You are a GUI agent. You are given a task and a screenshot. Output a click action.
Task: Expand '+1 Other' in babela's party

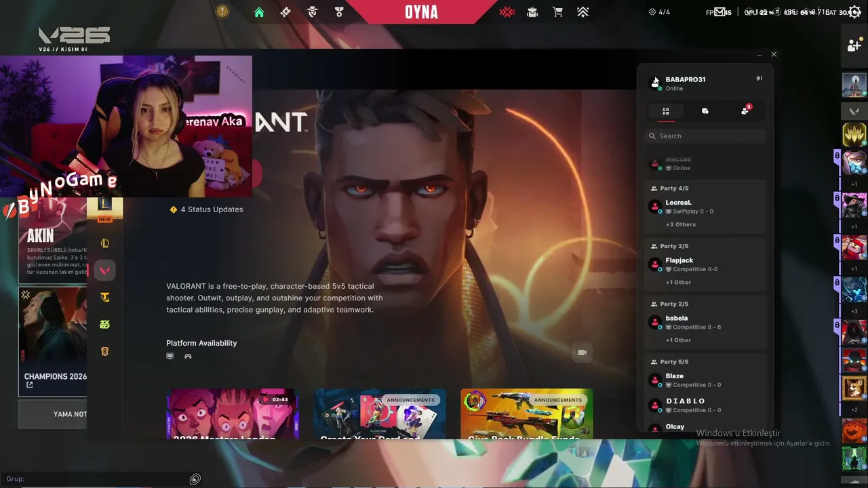point(678,340)
